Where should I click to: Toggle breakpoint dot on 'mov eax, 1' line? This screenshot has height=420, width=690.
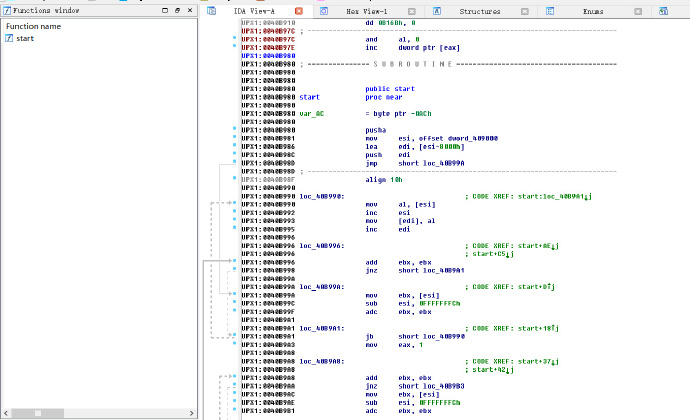pos(235,343)
